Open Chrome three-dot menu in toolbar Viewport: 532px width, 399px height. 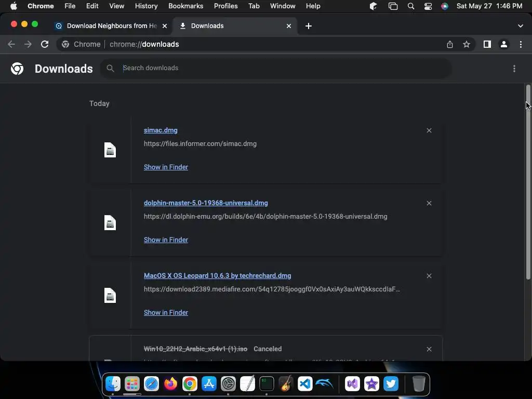coord(521,45)
